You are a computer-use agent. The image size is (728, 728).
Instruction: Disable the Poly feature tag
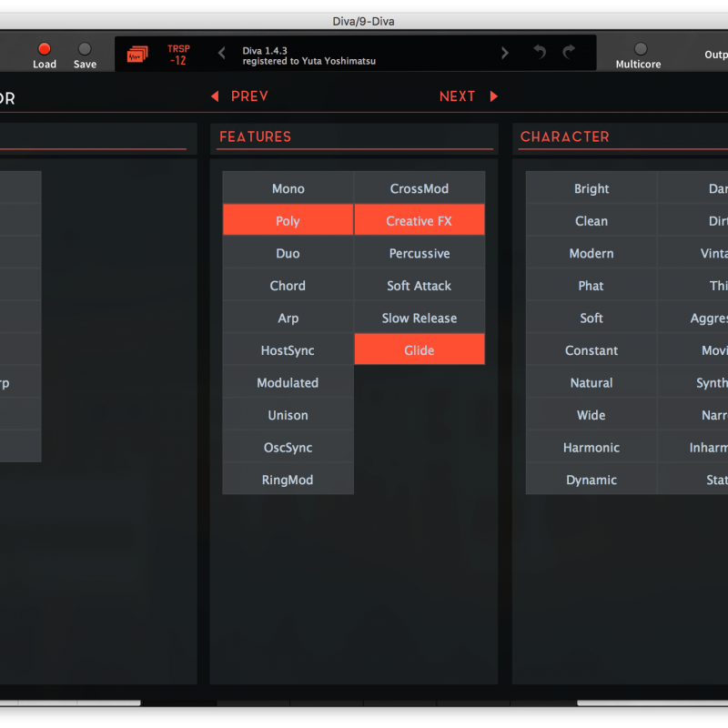coord(288,220)
